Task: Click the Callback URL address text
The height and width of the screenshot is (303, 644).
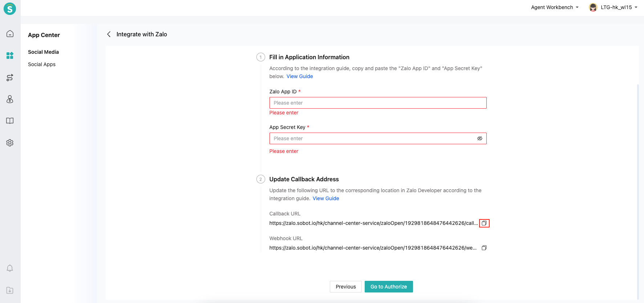Action: [373, 223]
